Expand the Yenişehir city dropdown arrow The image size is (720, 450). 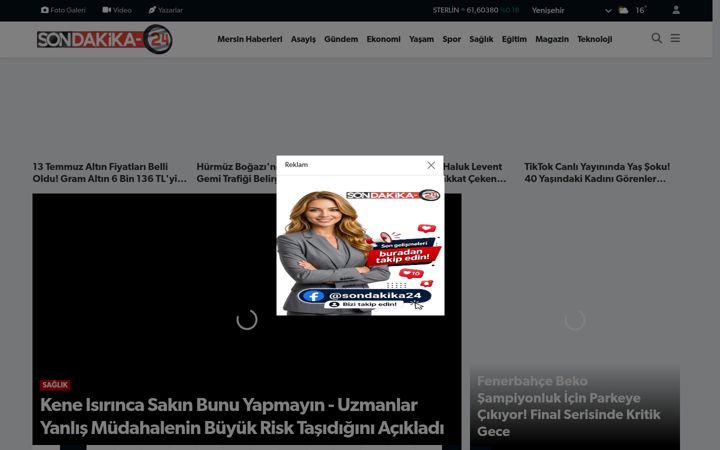coord(608,11)
